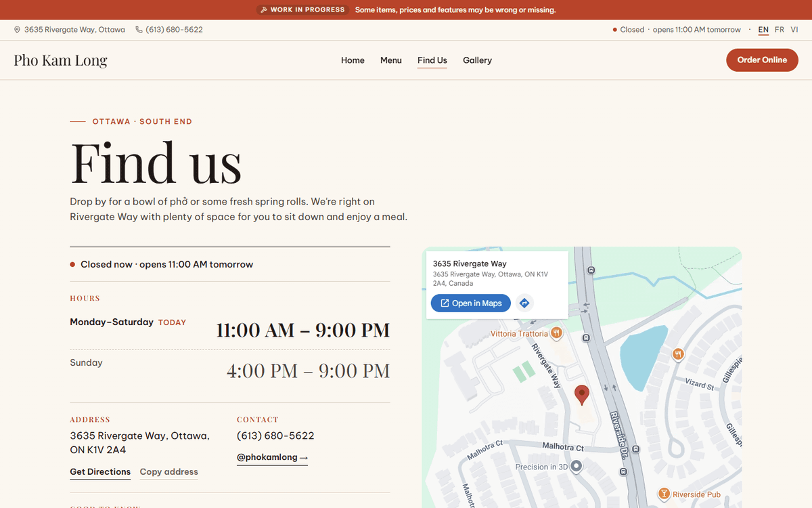Image resolution: width=812 pixels, height=508 pixels.
Task: Click the red map pin marker
Action: [x=582, y=395]
